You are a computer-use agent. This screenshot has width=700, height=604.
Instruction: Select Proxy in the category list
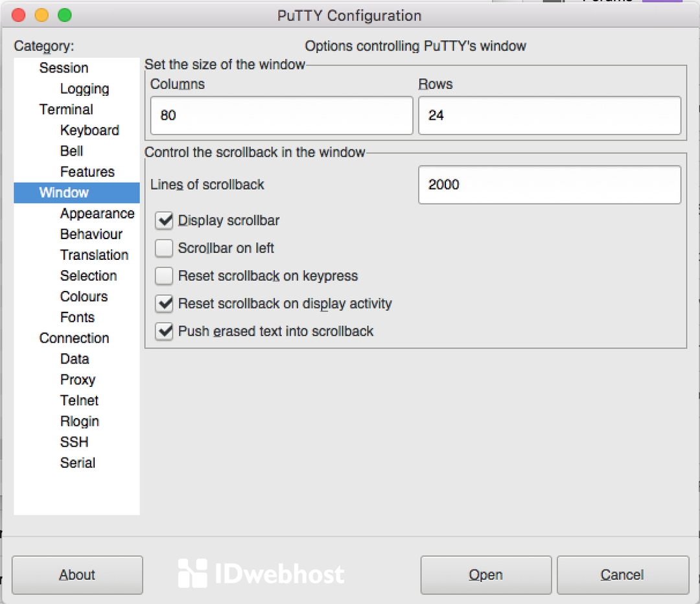(78, 380)
